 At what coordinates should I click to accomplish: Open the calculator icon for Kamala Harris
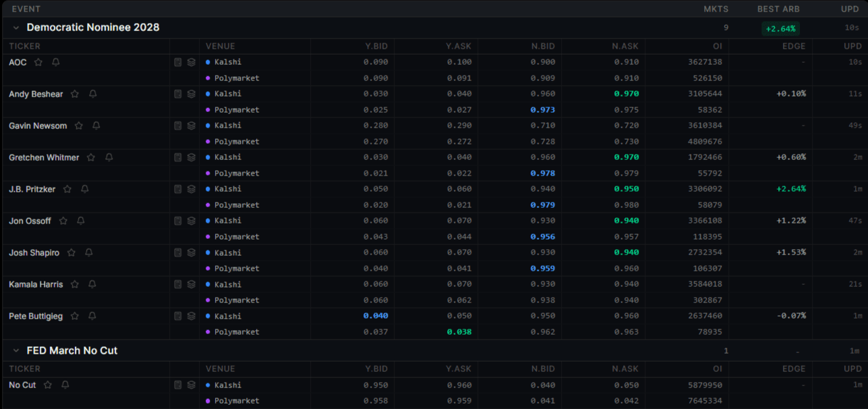tap(178, 284)
